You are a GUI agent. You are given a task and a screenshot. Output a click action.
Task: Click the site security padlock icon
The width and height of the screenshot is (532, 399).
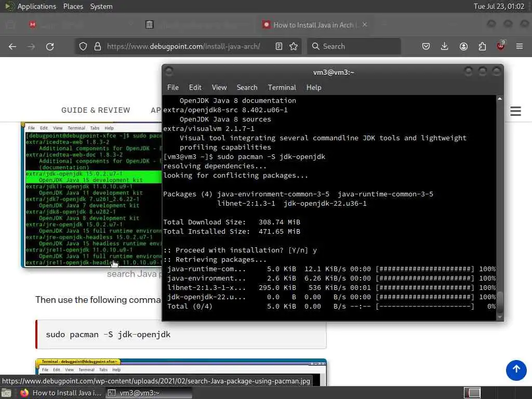coord(98,46)
